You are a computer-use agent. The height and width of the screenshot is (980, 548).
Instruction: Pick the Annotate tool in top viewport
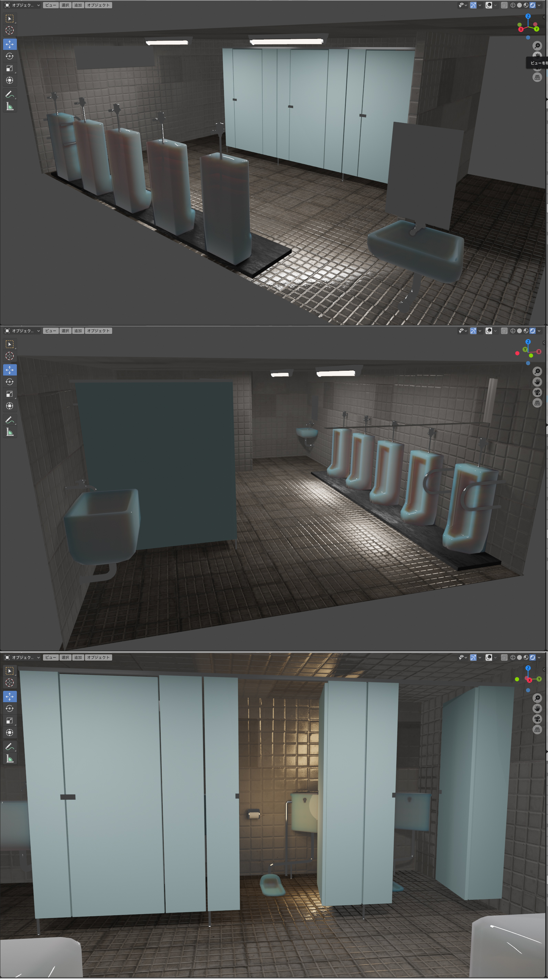click(x=10, y=94)
